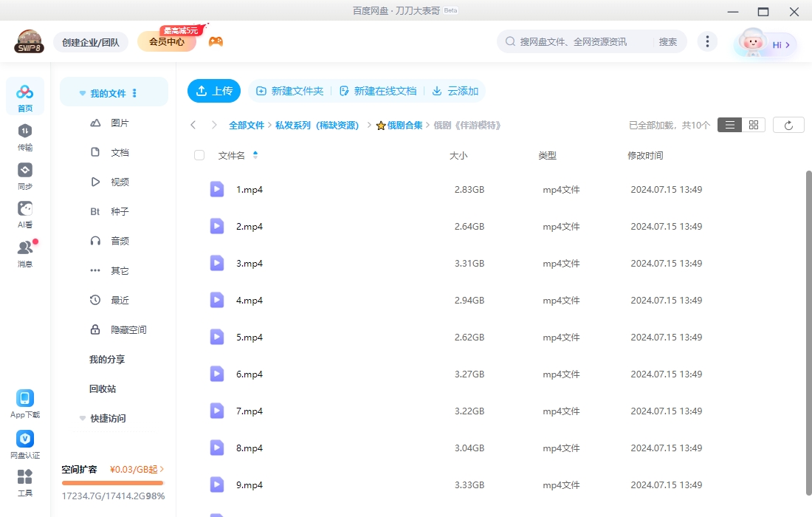This screenshot has height=517, width=812.
Task: Collapse the 我的文件 section
Action: 82,92
